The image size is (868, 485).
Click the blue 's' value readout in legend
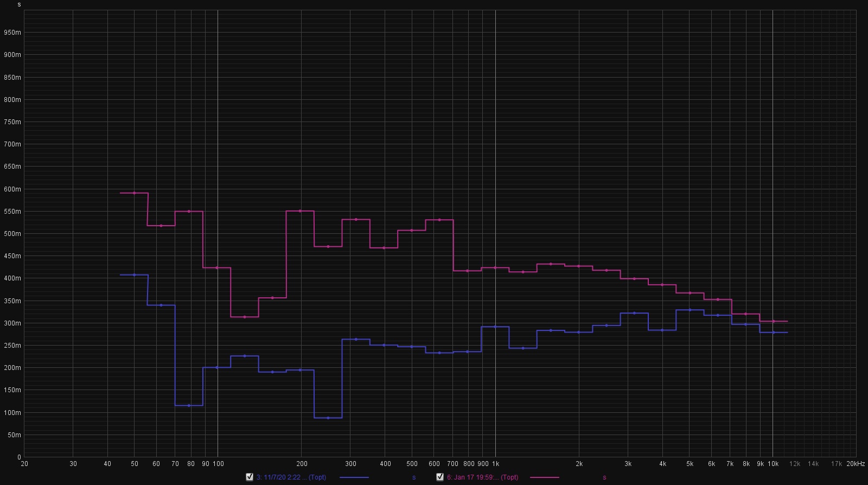(x=414, y=477)
